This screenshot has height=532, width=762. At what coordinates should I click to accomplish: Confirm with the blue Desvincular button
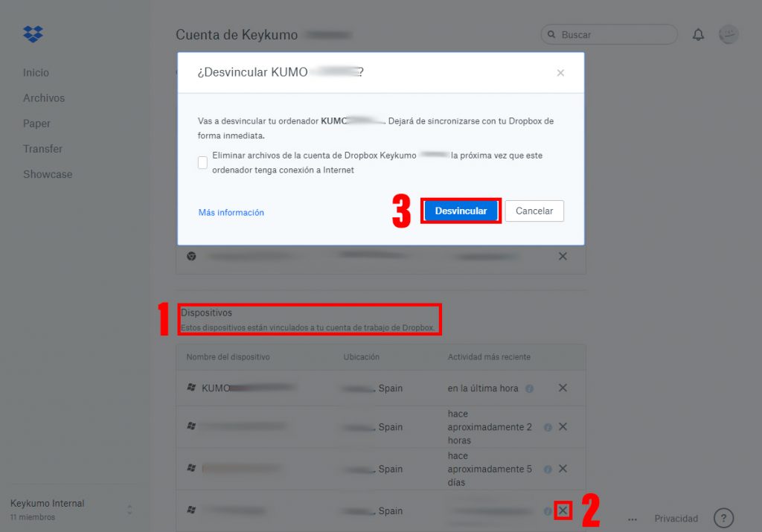point(461,211)
